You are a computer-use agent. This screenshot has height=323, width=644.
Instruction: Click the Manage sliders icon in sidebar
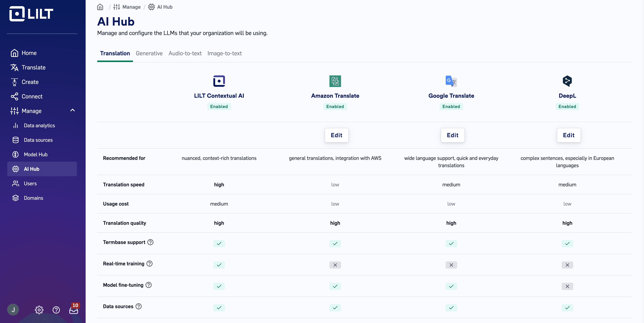[15, 111]
